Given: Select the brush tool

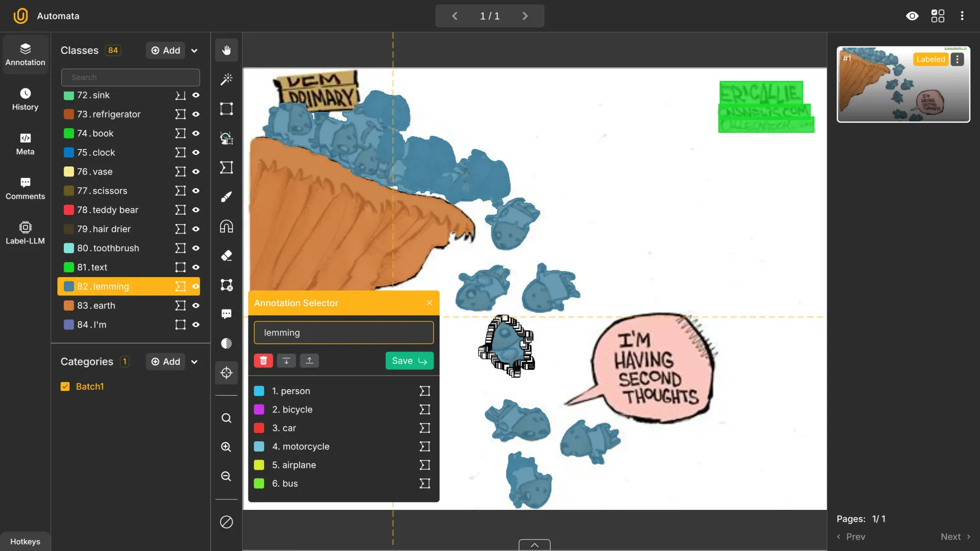Looking at the screenshot, I should 226,197.
